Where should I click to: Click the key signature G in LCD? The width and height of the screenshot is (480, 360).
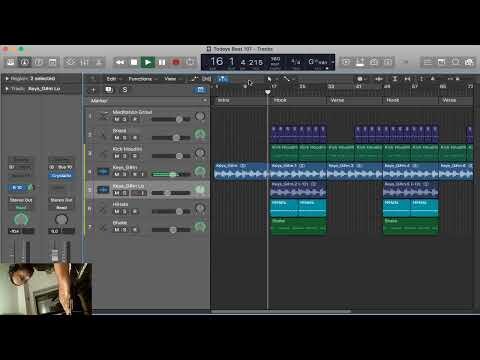pos(318,62)
